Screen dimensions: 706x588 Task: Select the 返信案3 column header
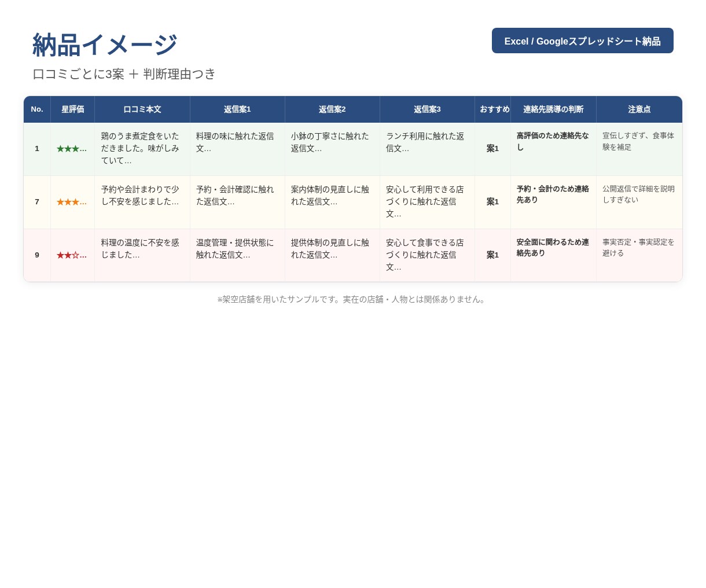point(427,109)
